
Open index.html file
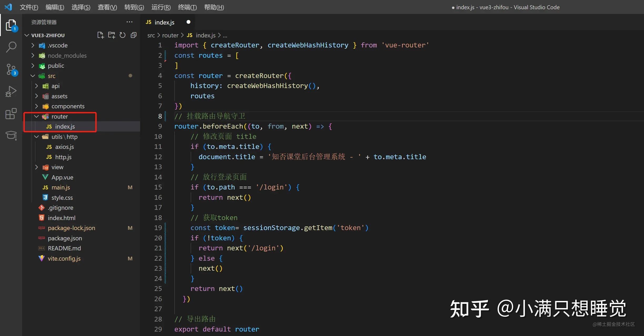click(x=82, y=218)
